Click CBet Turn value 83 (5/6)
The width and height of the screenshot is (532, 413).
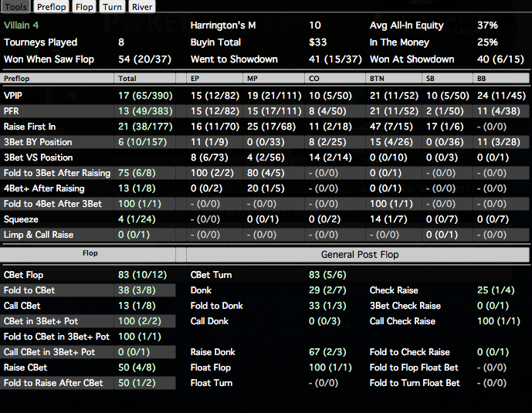click(x=327, y=275)
